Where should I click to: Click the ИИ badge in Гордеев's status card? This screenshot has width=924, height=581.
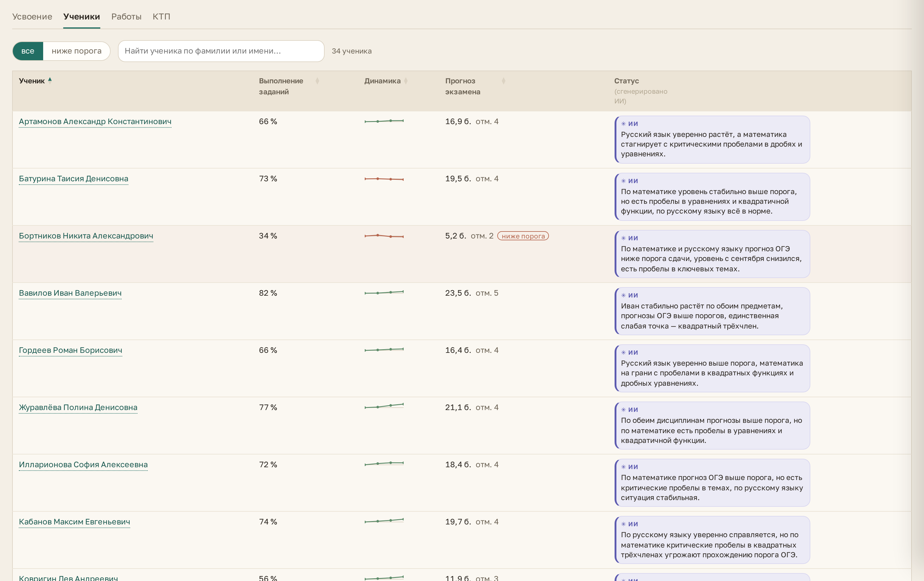click(629, 353)
